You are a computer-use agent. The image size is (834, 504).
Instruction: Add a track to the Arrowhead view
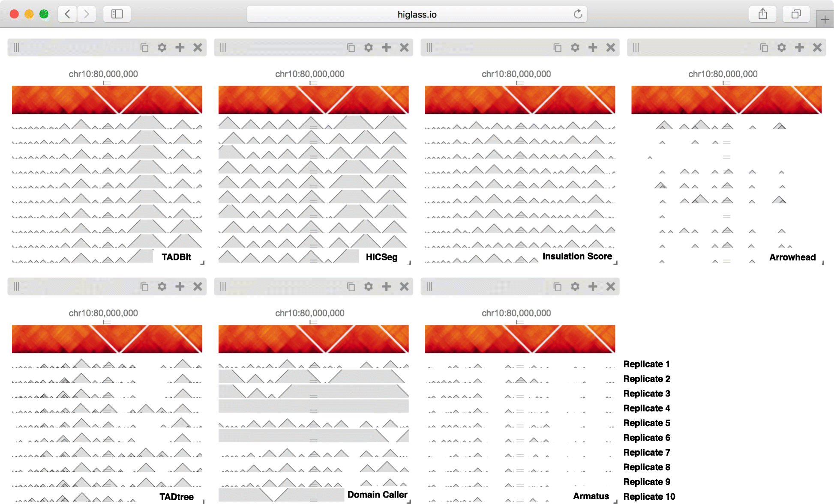click(x=800, y=48)
